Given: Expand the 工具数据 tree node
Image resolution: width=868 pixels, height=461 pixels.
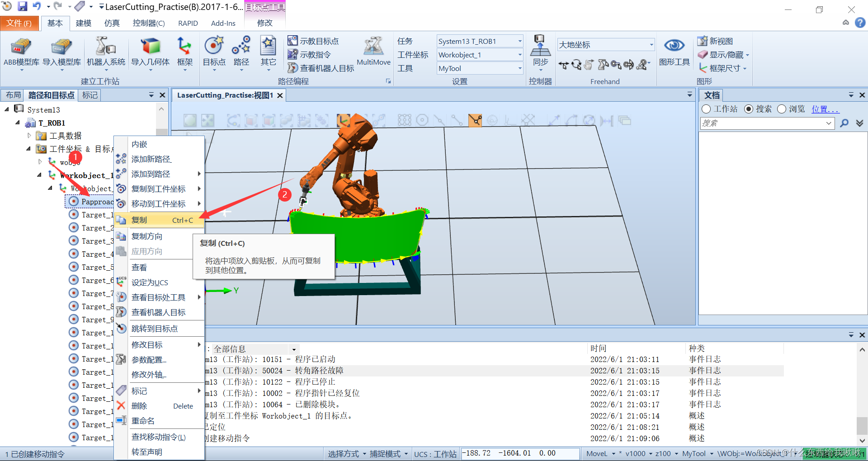Looking at the screenshot, I should (29, 135).
